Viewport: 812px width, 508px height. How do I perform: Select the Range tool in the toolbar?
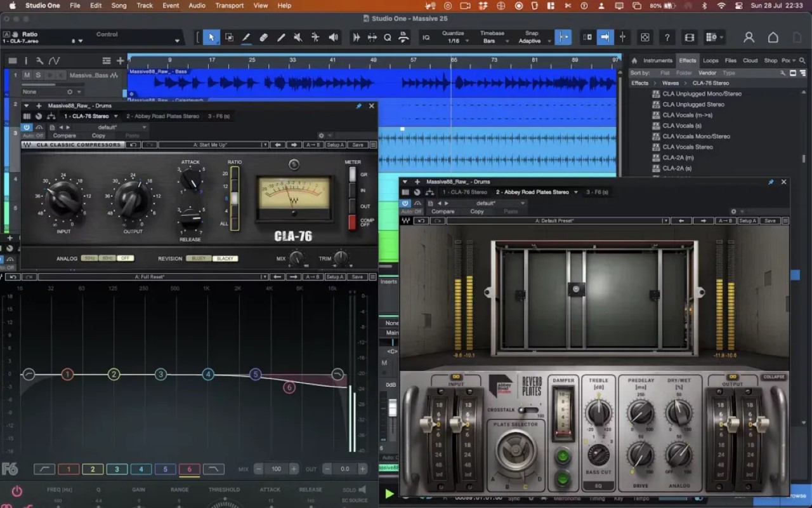click(229, 37)
